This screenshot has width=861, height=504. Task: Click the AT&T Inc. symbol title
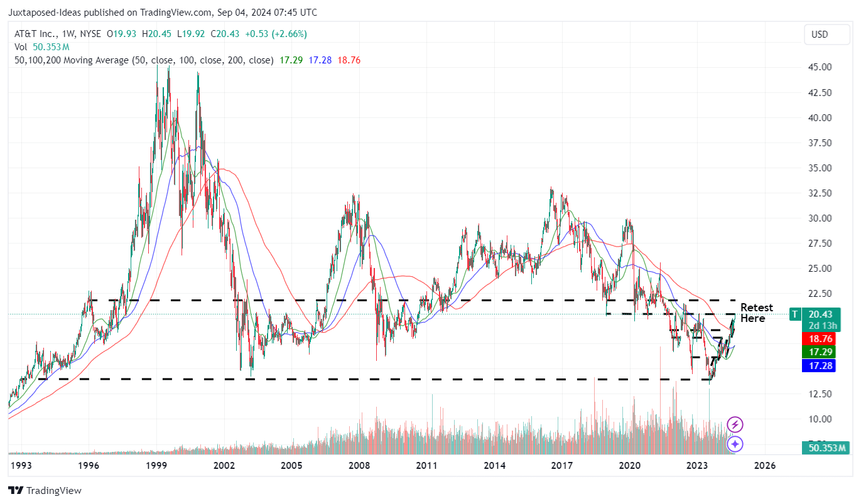35,34
